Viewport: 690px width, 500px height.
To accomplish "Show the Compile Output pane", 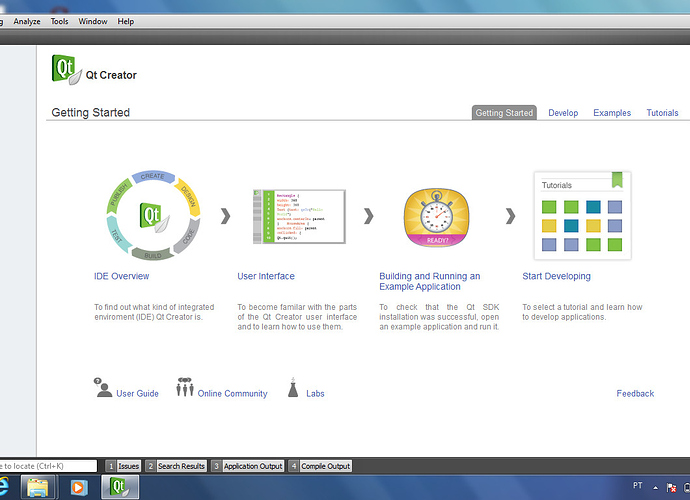I will coord(320,466).
